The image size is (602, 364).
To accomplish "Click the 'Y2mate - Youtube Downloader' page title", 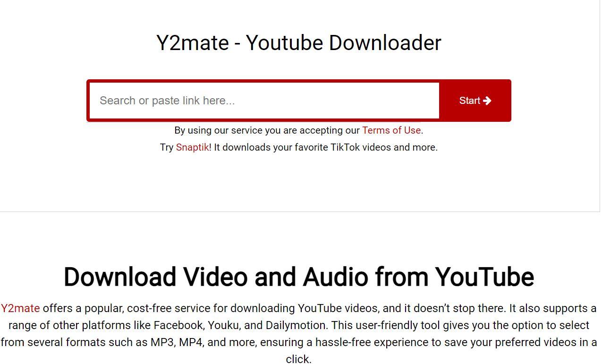I will point(298,43).
